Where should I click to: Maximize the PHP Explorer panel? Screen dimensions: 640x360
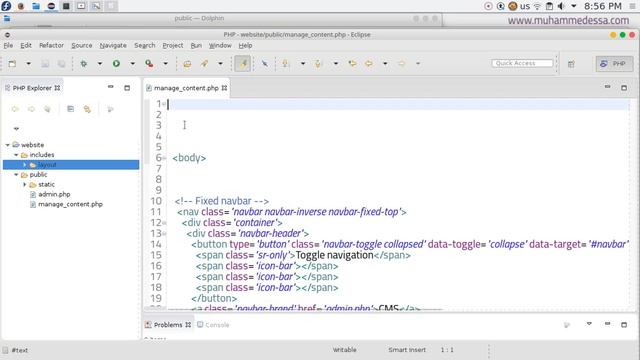(127, 88)
